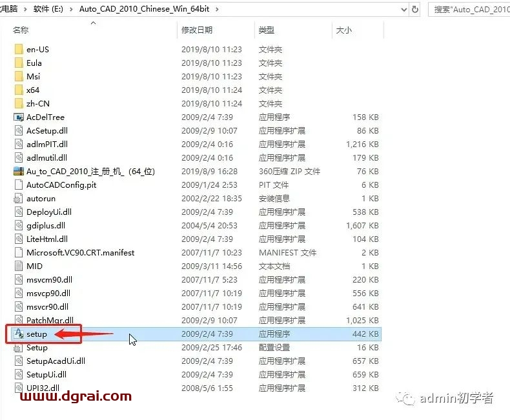This screenshot has height=420, width=510.
Task: Select the LiteHtml.dll file icon
Action: pos(19,239)
